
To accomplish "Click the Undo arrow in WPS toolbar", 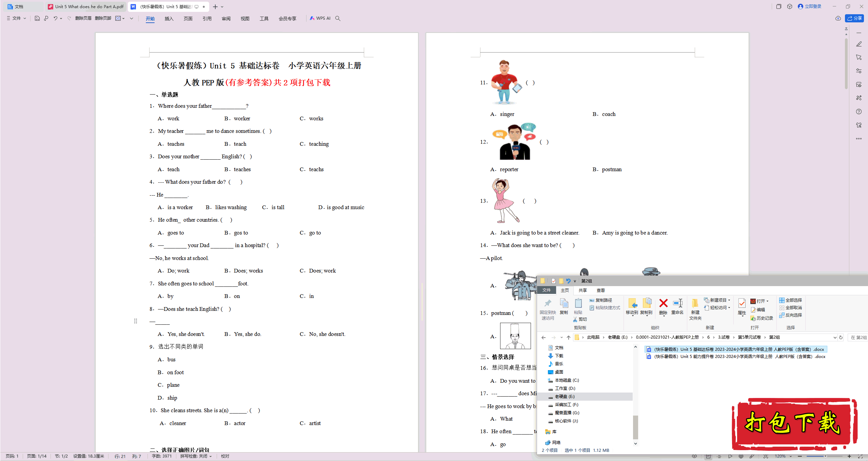I will 55,18.
